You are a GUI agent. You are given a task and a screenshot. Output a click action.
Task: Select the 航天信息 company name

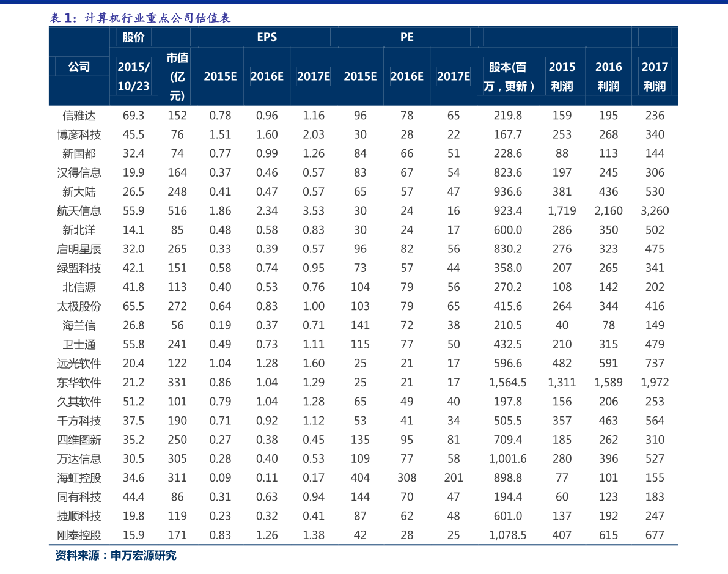(x=79, y=211)
